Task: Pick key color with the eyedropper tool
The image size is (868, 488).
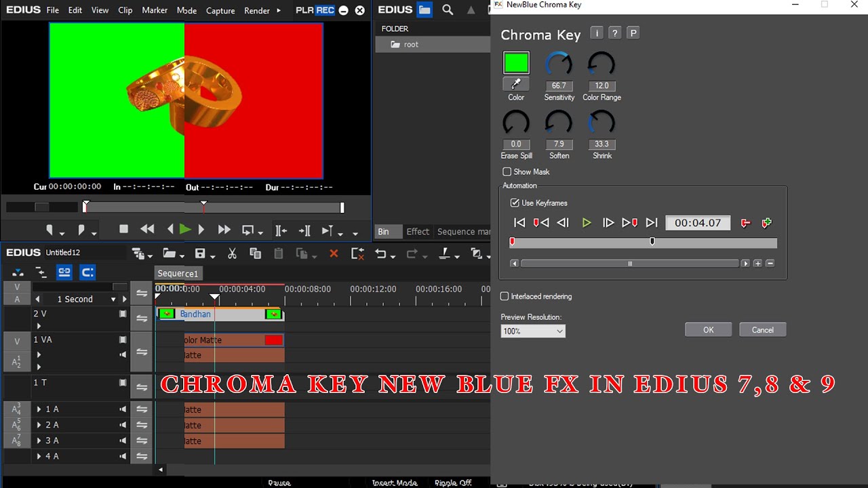Action: coord(516,84)
